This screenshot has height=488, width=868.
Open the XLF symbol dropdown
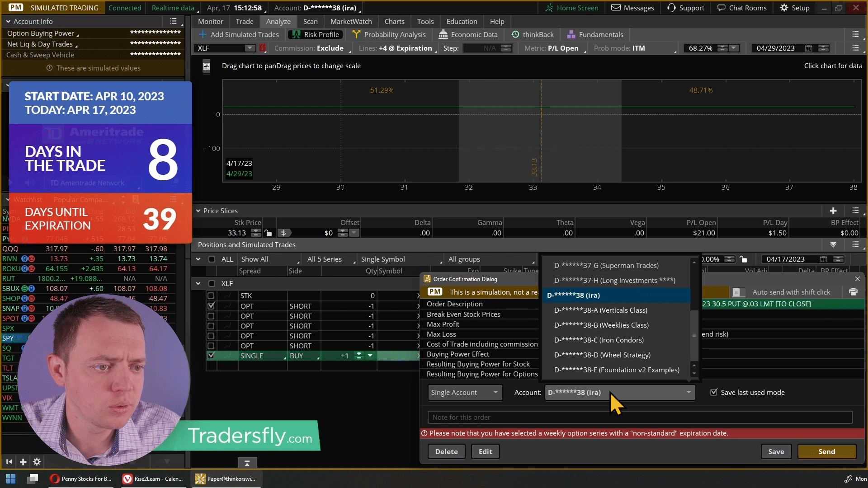click(250, 48)
